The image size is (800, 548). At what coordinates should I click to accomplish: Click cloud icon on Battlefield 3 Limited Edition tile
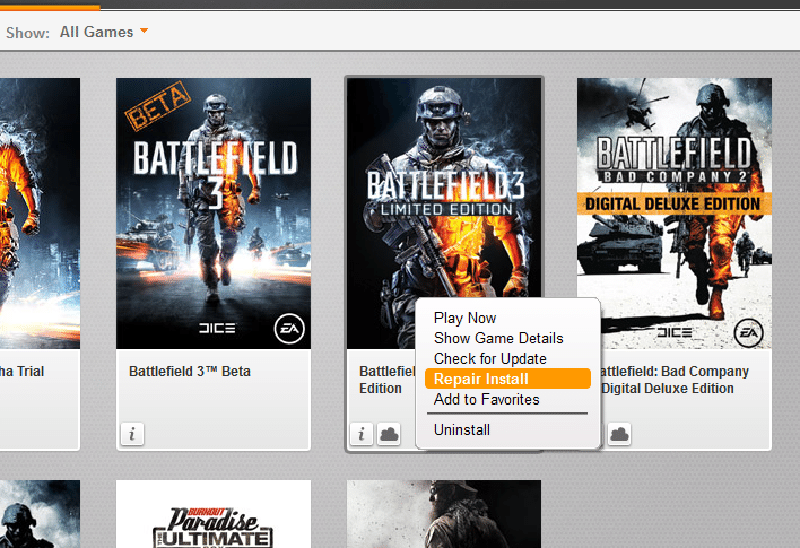(389, 433)
